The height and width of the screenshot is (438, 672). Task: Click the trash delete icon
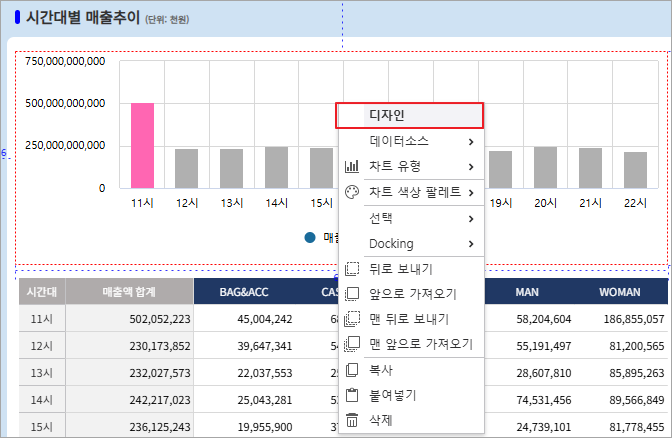[x=351, y=420]
